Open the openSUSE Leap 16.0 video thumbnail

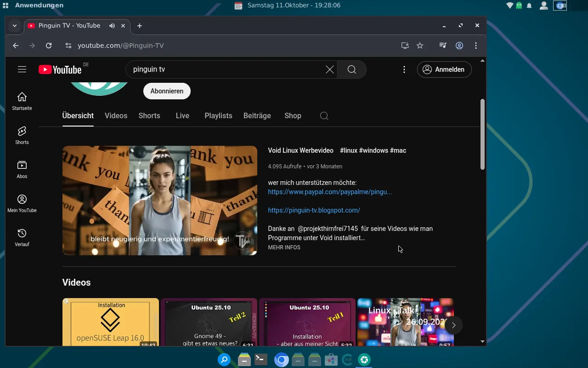point(110,322)
